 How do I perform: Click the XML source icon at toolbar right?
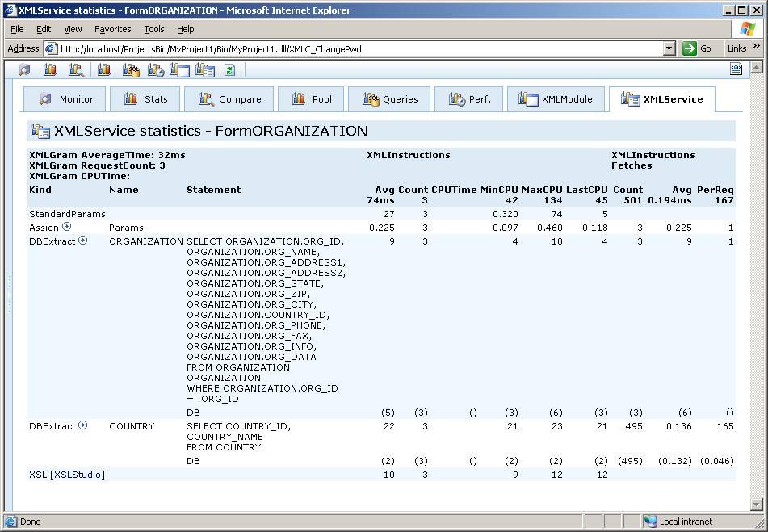click(x=736, y=69)
